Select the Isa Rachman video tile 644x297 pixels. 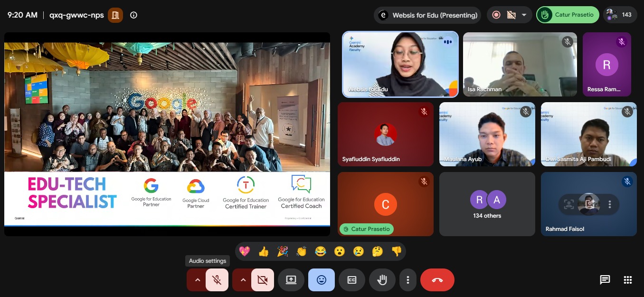520,64
